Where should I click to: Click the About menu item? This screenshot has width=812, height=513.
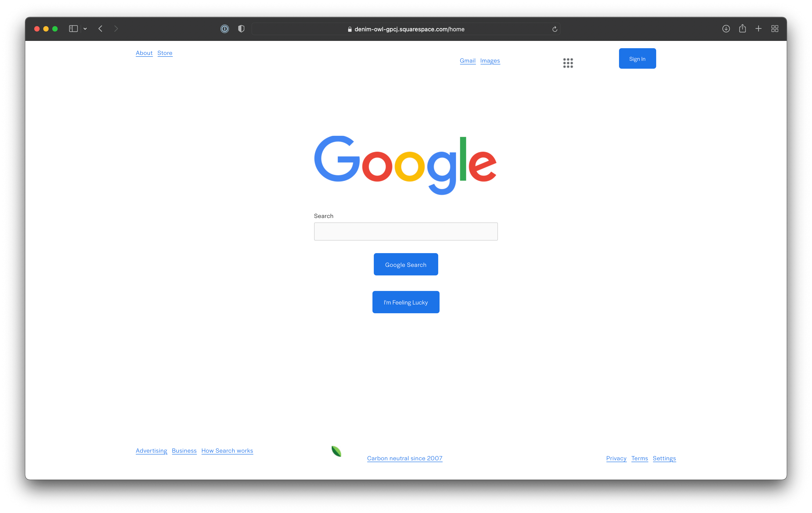pyautogui.click(x=144, y=53)
